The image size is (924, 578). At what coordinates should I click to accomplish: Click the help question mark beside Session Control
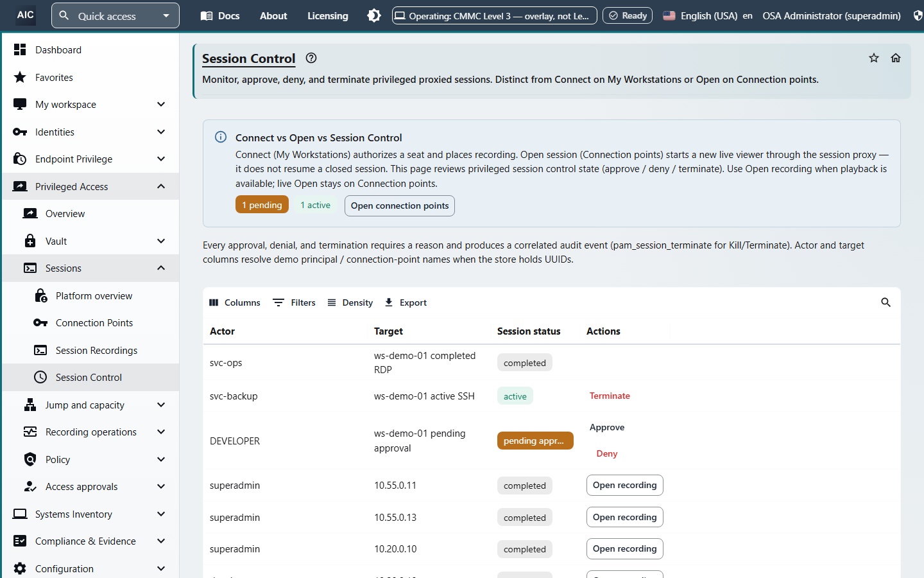(311, 58)
